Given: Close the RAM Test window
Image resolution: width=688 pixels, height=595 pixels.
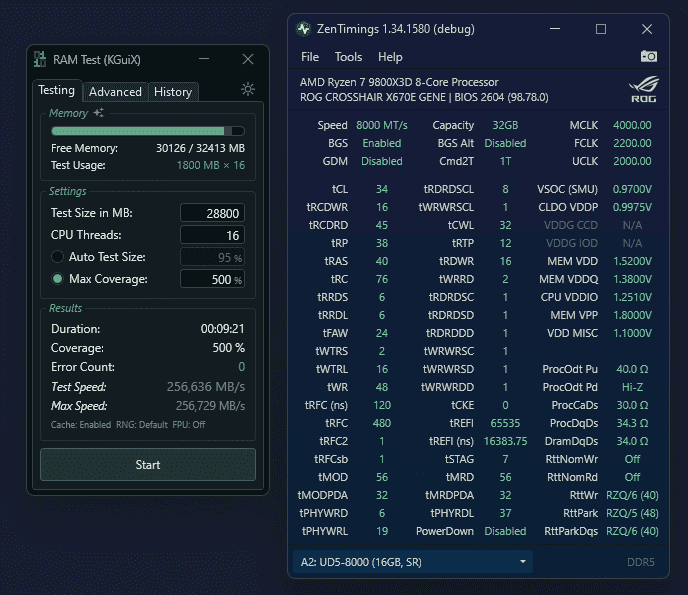Looking at the screenshot, I should [248, 59].
